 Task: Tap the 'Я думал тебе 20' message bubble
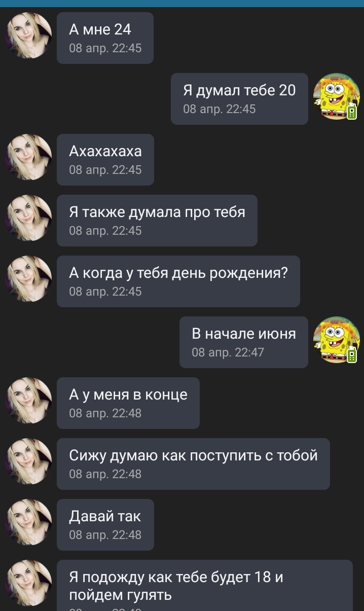point(239,99)
